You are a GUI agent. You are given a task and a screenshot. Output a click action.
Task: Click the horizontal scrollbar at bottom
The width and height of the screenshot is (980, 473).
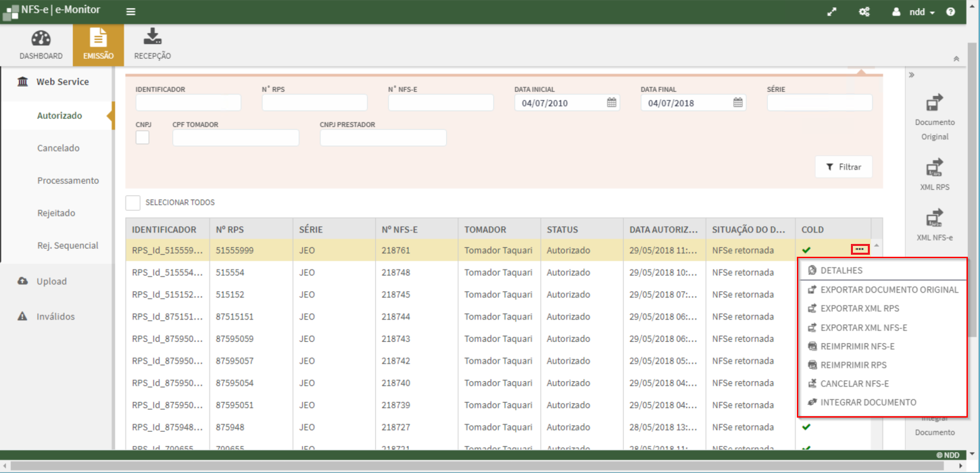coord(473,466)
